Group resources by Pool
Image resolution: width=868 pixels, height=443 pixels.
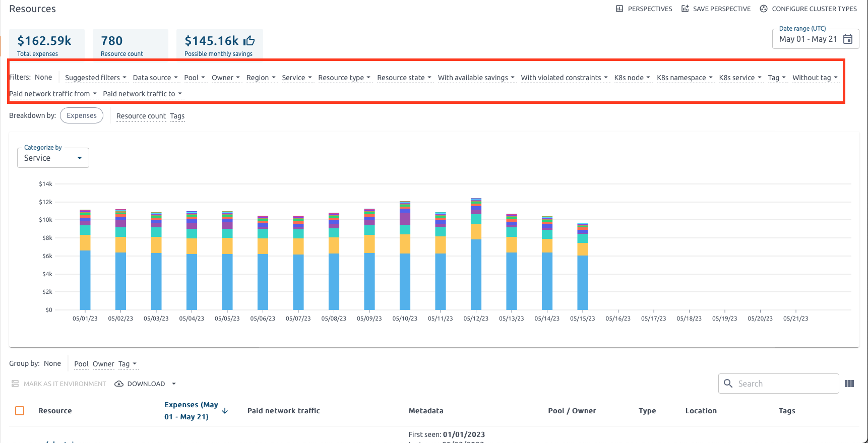coord(81,364)
